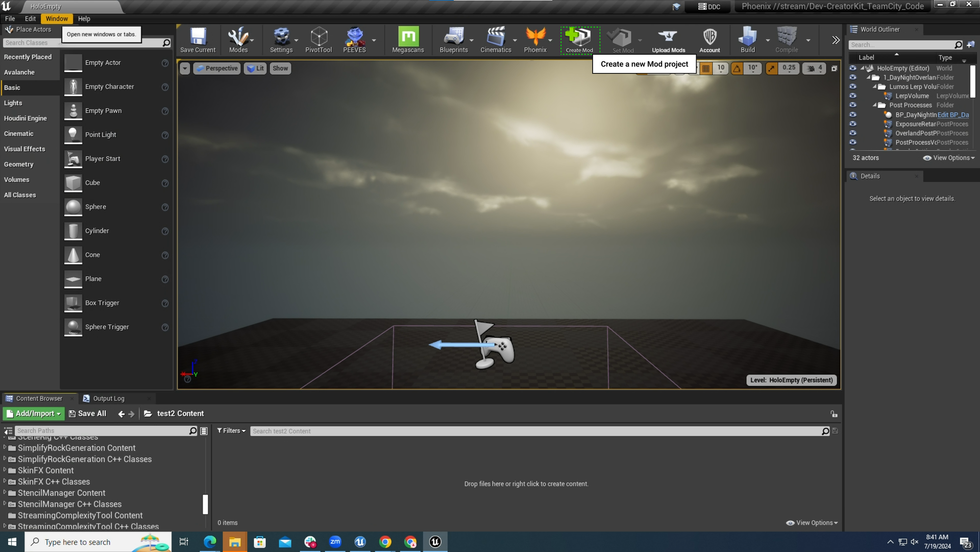Click the Create Mod icon
The height and width of the screenshot is (552, 980).
(x=579, y=40)
